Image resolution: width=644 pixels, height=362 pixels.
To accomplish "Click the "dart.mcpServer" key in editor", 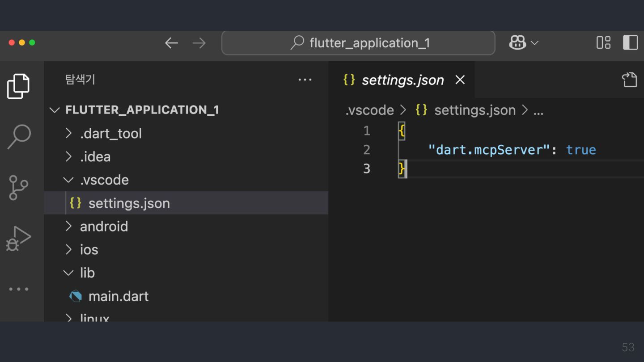I will (489, 150).
